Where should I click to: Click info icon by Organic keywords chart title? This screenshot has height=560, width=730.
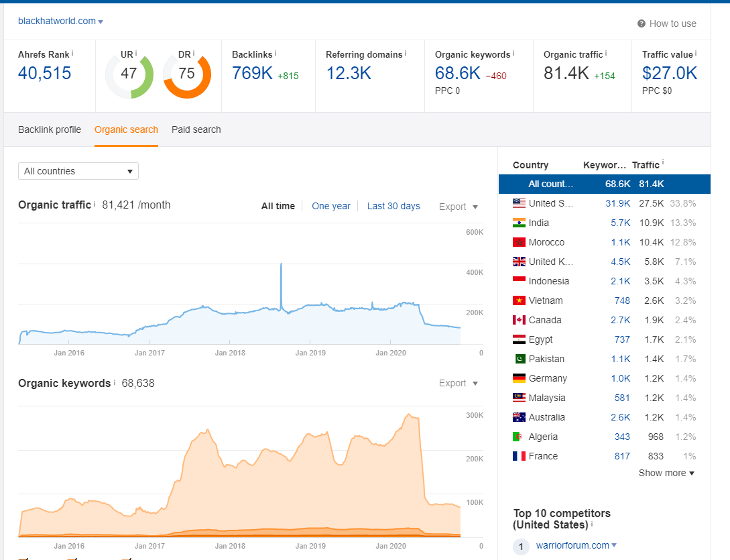(115, 382)
